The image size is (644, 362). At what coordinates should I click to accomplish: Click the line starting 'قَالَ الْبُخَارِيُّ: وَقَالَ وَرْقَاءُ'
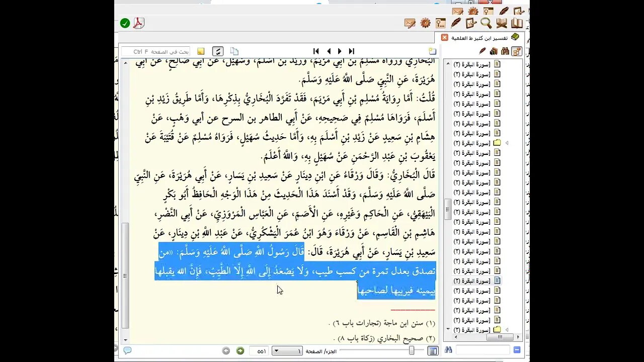pos(285,176)
